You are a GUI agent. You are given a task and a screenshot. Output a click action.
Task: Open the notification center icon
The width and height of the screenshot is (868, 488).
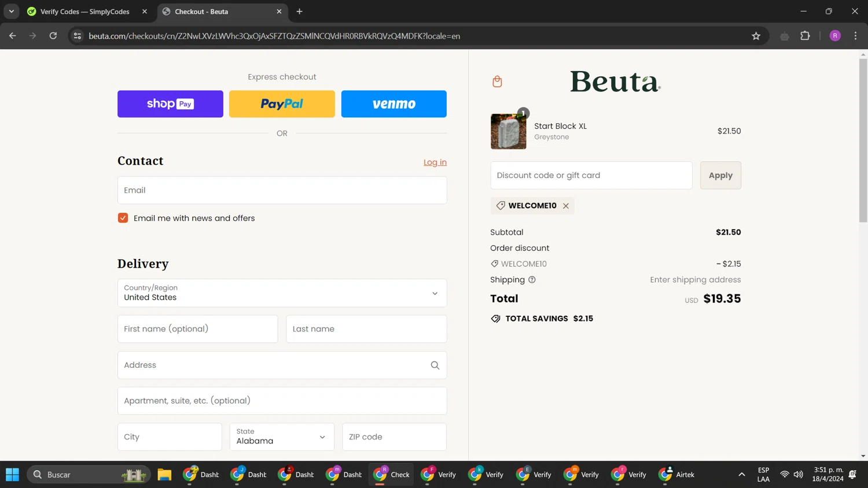pyautogui.click(x=852, y=475)
